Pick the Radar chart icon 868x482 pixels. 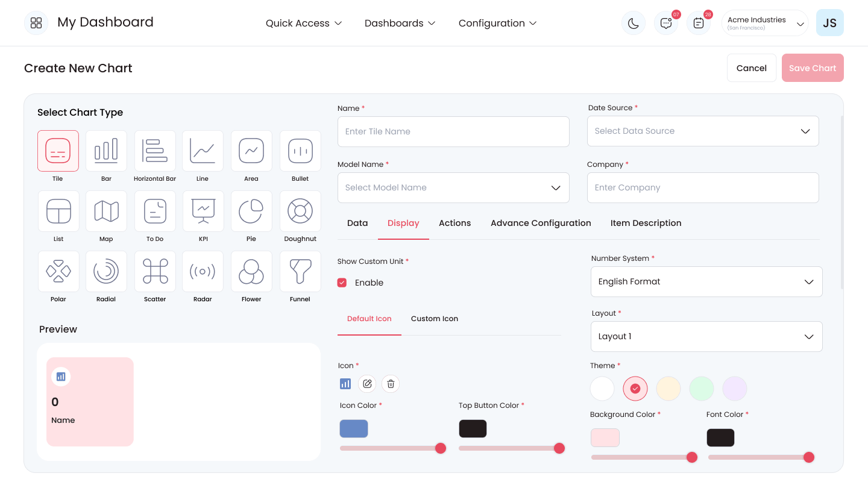coord(203,271)
